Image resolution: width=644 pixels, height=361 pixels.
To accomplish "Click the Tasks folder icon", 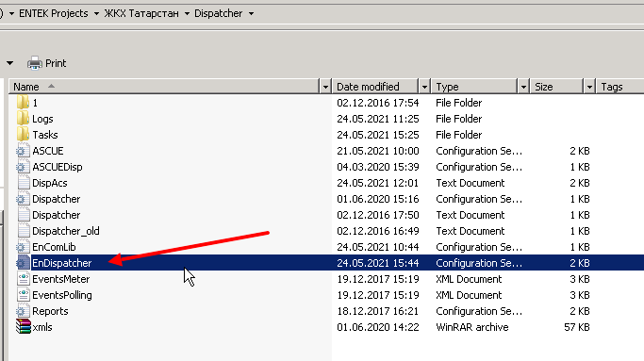I will (x=23, y=135).
